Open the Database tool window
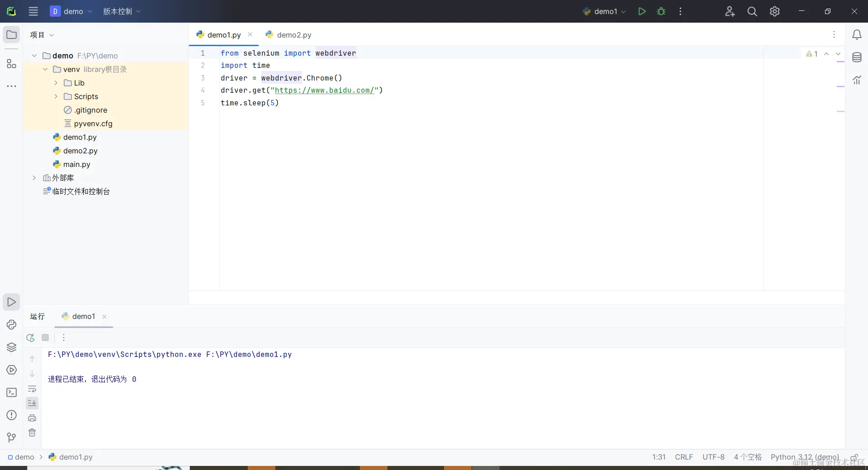This screenshot has height=470, width=868. click(x=857, y=57)
